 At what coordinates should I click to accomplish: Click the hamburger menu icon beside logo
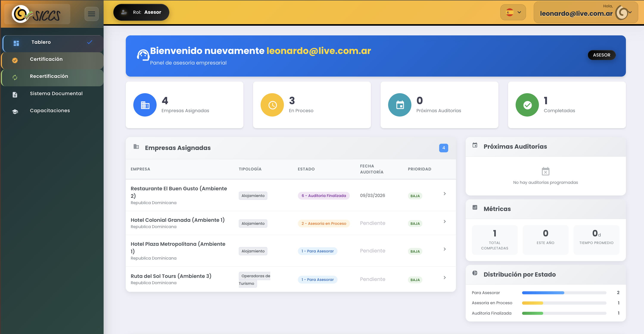(x=91, y=14)
